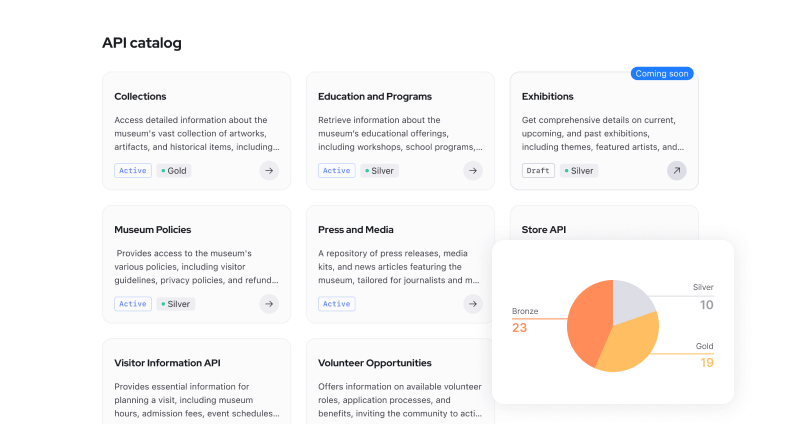Click the yellow Gold pie slice
800x424 pixels.
630,346
